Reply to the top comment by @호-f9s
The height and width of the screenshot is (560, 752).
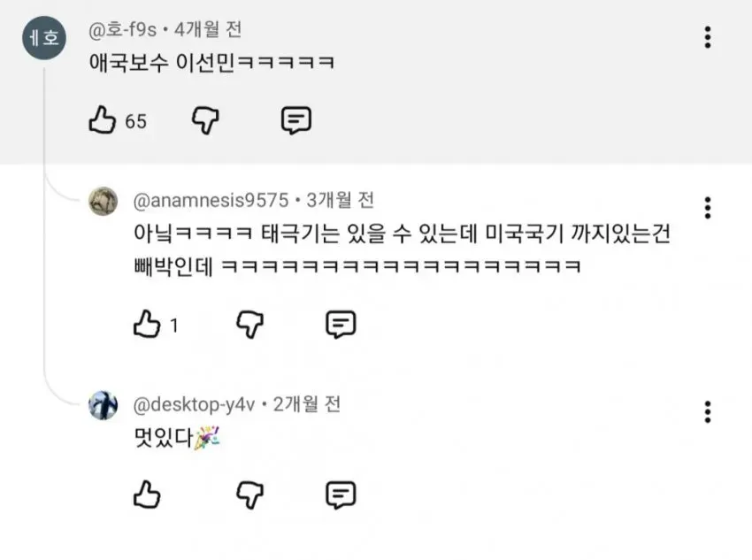coord(295,120)
